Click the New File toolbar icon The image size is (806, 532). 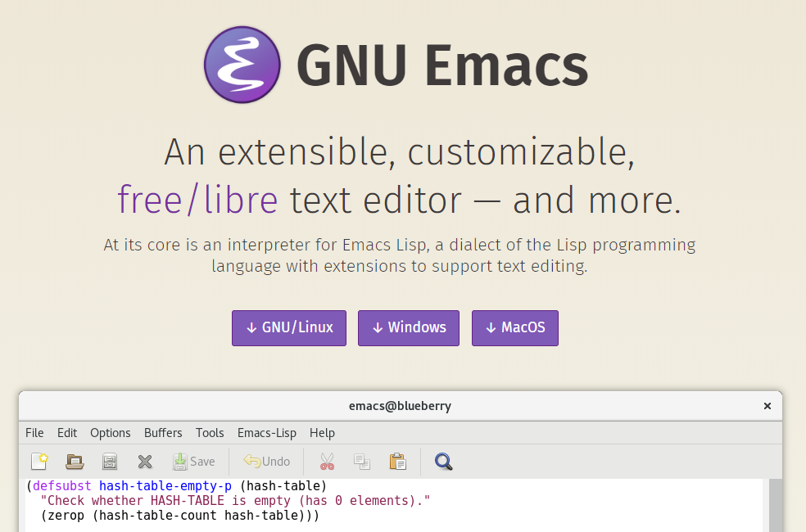point(39,461)
